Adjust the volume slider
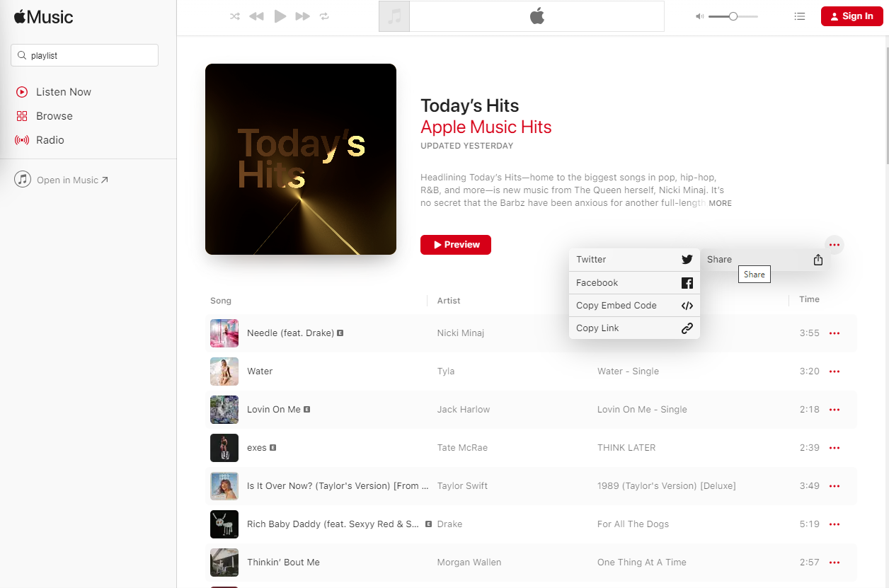Screen dimensions: 889x588 pos(733,16)
